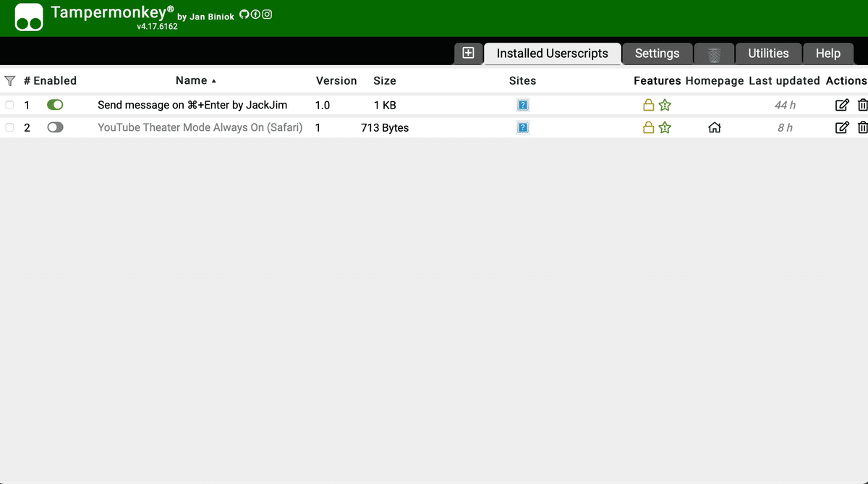The width and height of the screenshot is (868, 484).
Task: Sort by Version column header
Action: point(336,81)
